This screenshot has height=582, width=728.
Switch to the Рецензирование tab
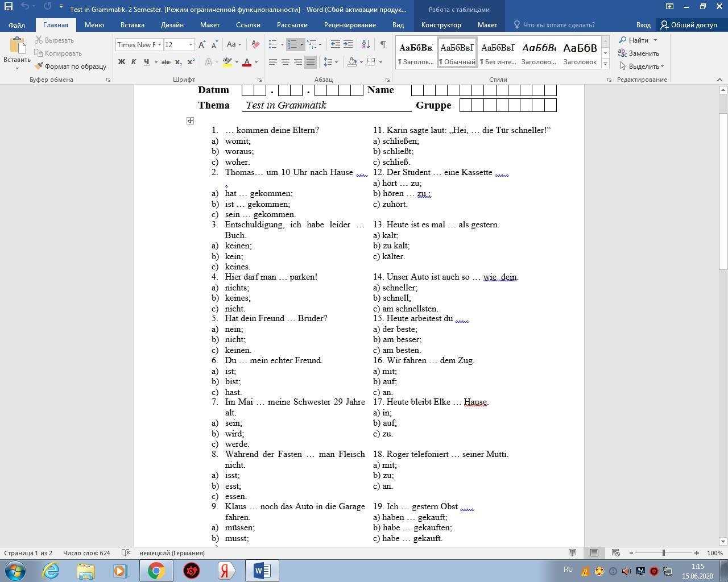pyautogui.click(x=349, y=25)
